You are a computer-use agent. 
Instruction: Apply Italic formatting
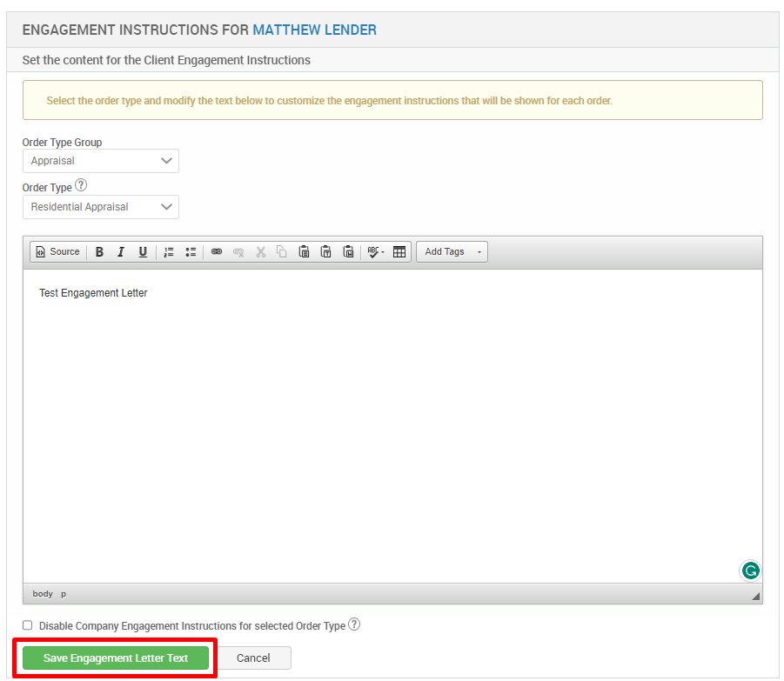pos(121,252)
